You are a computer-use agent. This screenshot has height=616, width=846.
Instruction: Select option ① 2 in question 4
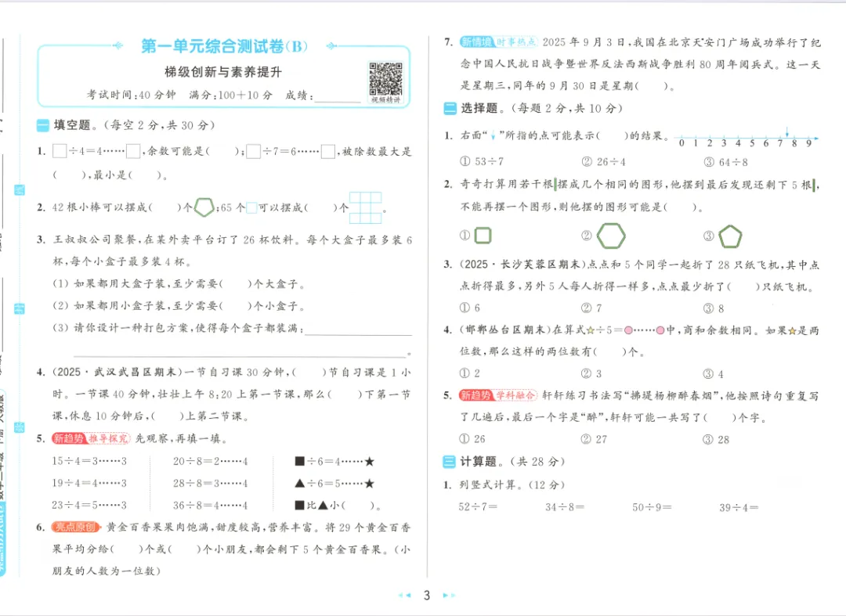point(470,373)
